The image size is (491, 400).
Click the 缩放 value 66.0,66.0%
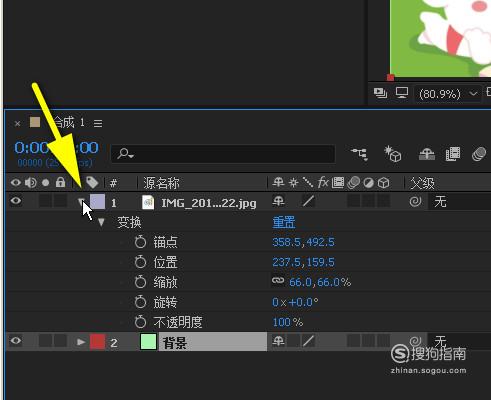point(320,282)
